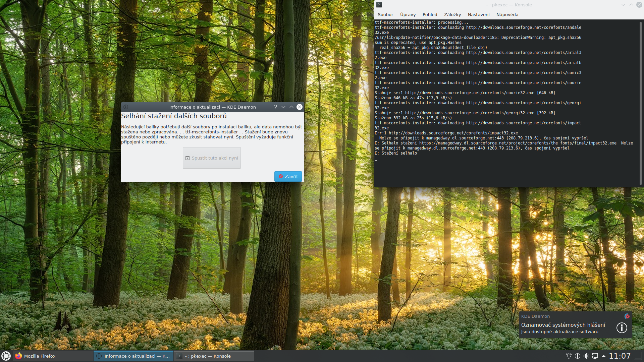Click 'Selhání stažení dalších souborů' heading
Viewport: 644px width, 362px height.
[174, 116]
